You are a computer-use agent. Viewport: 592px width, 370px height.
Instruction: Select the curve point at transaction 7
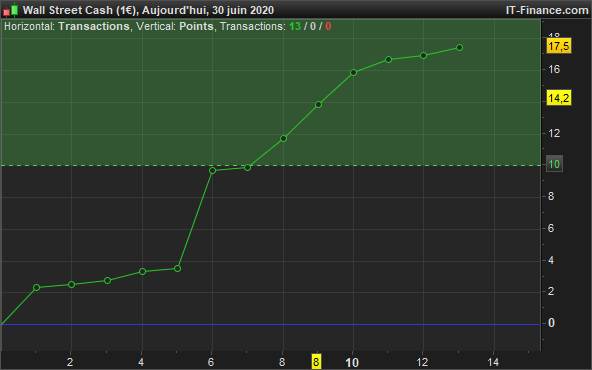click(248, 167)
